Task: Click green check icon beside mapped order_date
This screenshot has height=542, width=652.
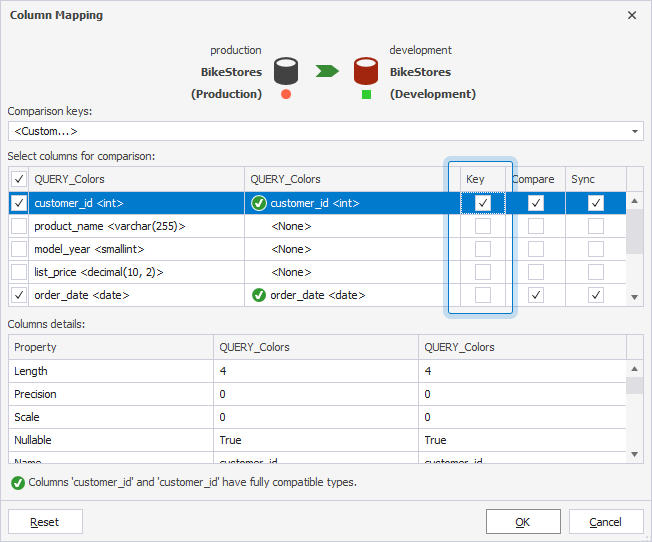Action: click(x=259, y=295)
